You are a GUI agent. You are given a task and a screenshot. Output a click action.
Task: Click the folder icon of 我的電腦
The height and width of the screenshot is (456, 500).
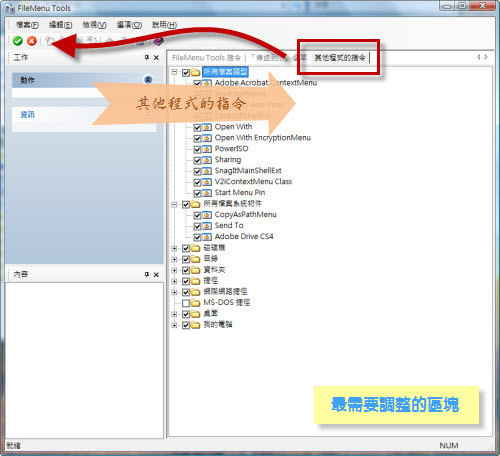pos(196,325)
